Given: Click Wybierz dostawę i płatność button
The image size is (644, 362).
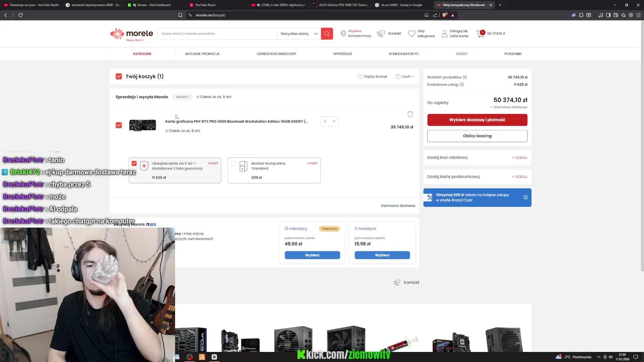Looking at the screenshot, I should tap(477, 120).
